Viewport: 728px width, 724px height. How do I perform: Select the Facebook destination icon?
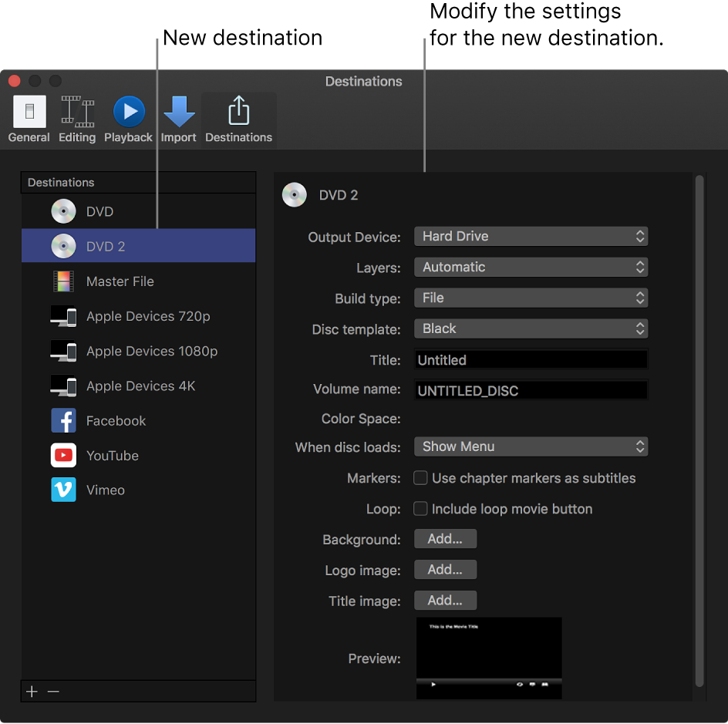point(63,421)
